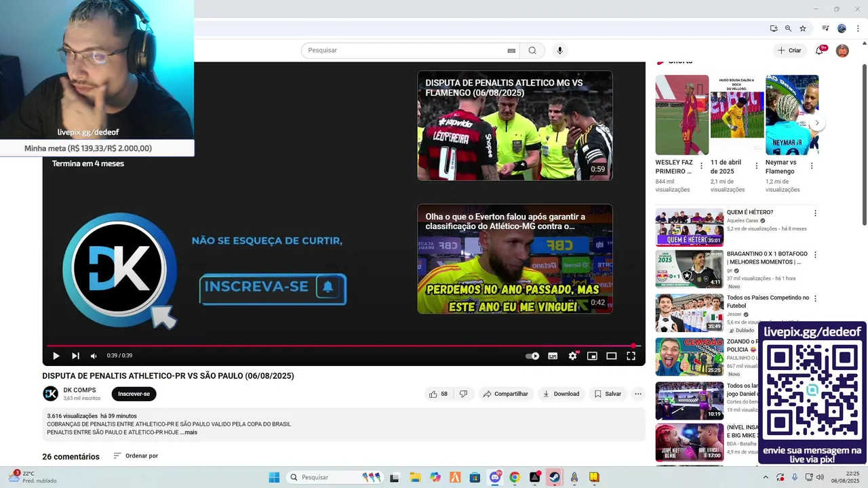
Task: Start voice search with microphone
Action: [559, 50]
